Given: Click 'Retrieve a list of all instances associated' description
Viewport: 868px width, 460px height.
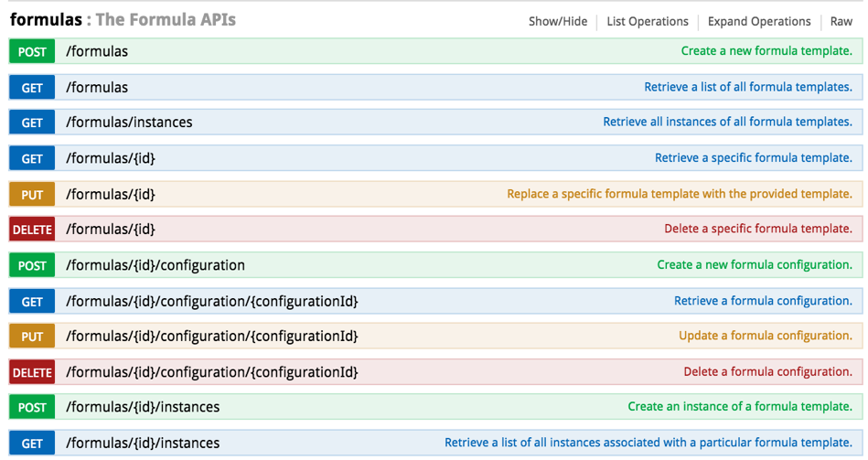Looking at the screenshot, I should pyautogui.click(x=648, y=443).
